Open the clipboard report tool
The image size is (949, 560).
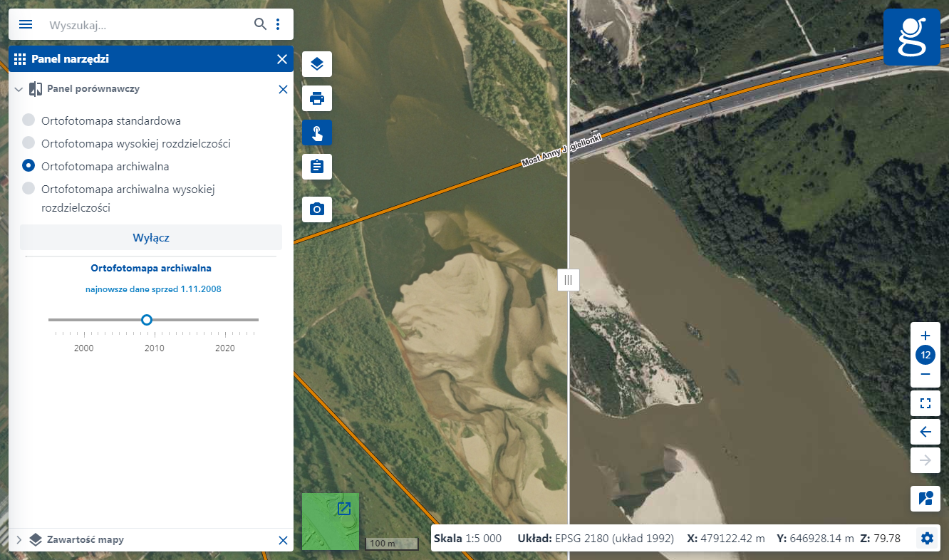pos(317,167)
